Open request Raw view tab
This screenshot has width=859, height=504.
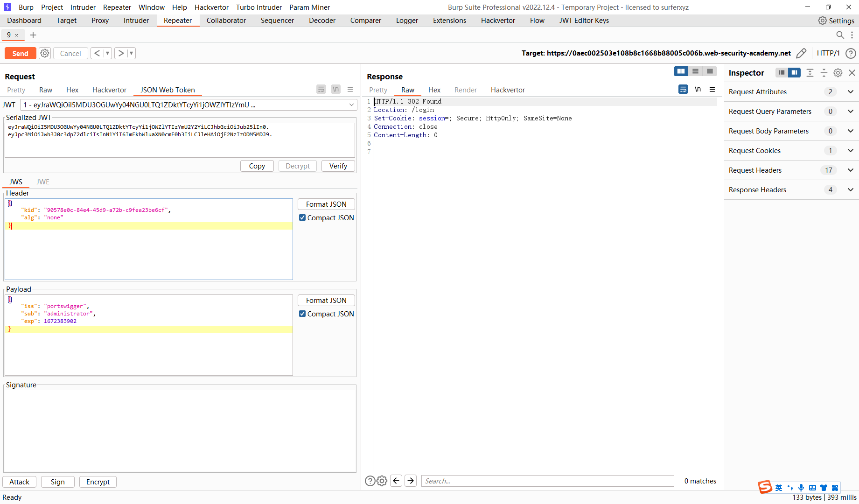(x=46, y=90)
